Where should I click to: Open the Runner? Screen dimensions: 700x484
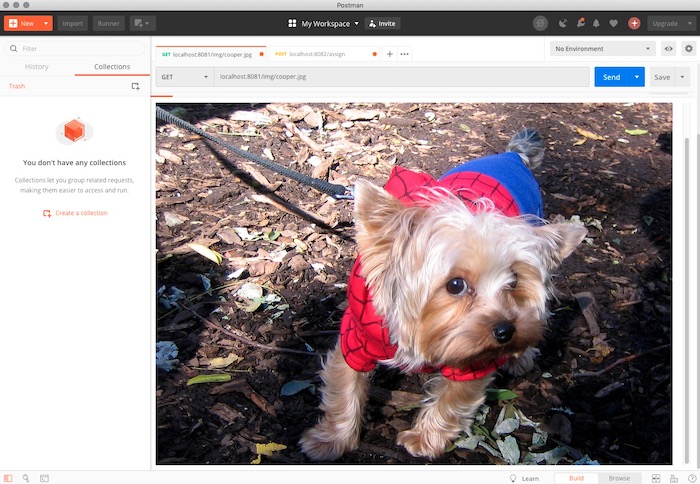tap(108, 23)
